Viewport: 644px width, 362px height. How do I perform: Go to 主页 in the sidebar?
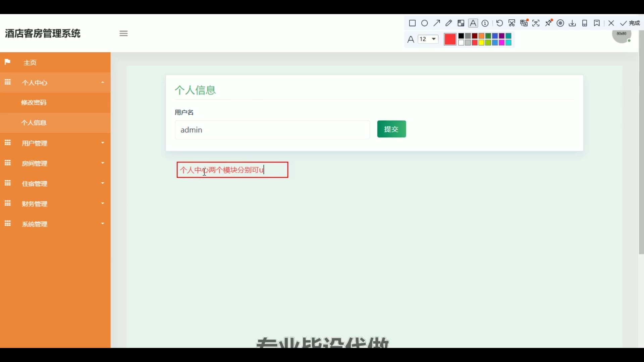point(30,63)
